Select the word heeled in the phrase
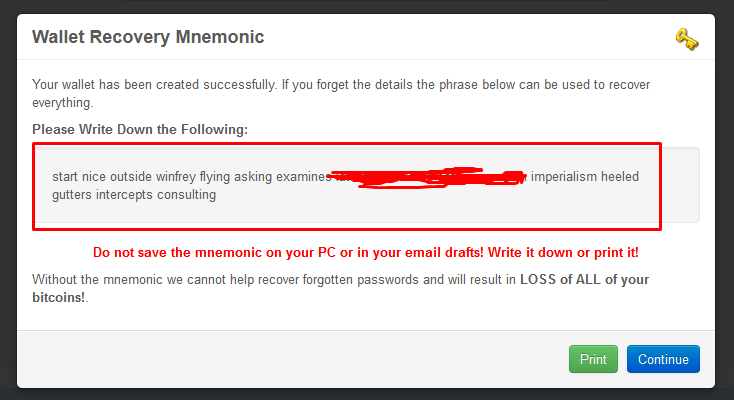Screen dimensions: 734x400 pyautogui.click(x=620, y=177)
